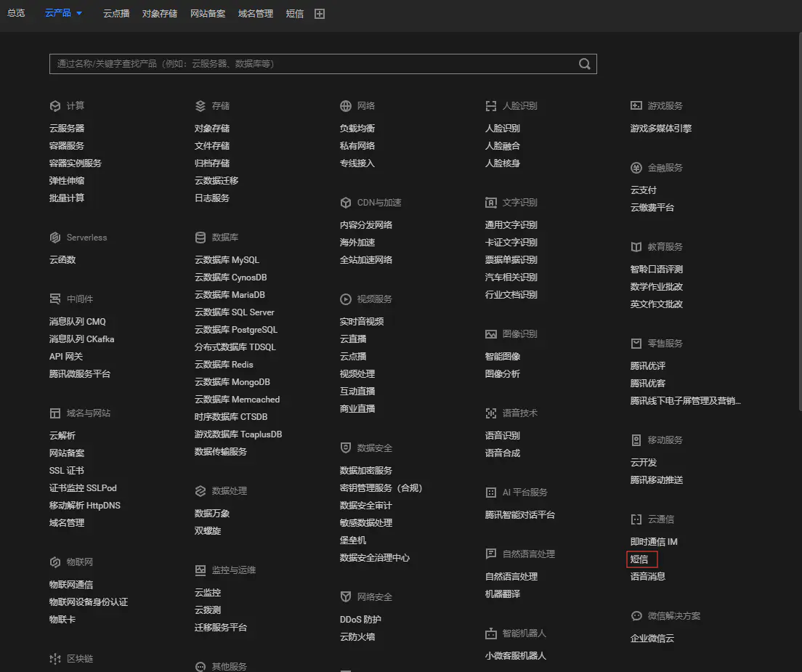Viewport: 802px width, 672px height.
Task: Click the 物联网 category icon
Action: click(55, 562)
